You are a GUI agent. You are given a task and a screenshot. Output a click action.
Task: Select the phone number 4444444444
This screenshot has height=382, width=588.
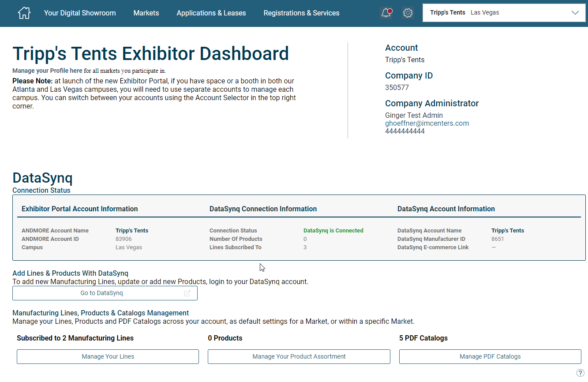(x=405, y=131)
